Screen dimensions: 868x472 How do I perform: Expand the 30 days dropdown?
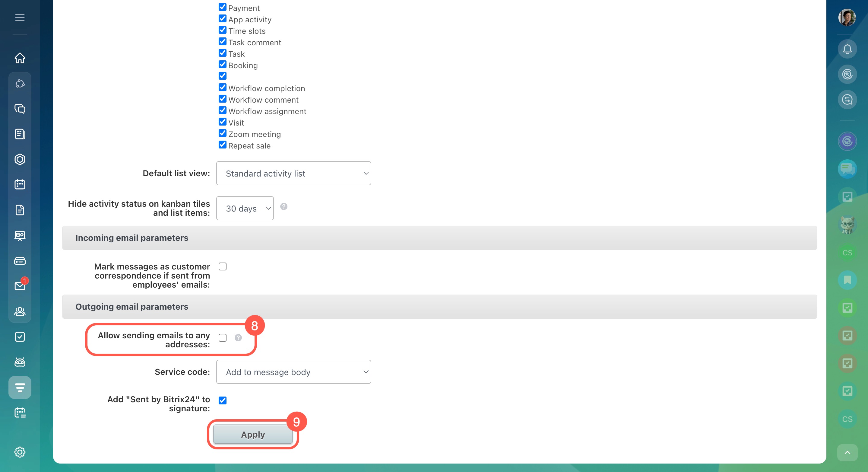(x=245, y=208)
